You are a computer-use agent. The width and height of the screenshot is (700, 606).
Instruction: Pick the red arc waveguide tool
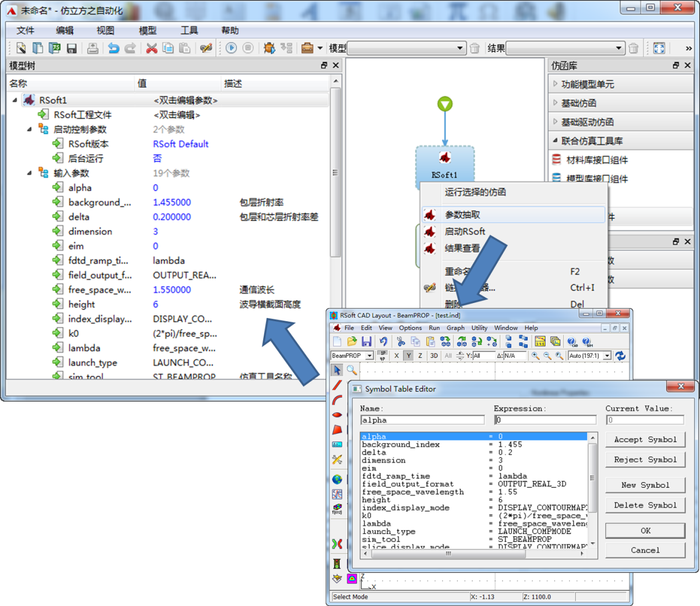(337, 400)
